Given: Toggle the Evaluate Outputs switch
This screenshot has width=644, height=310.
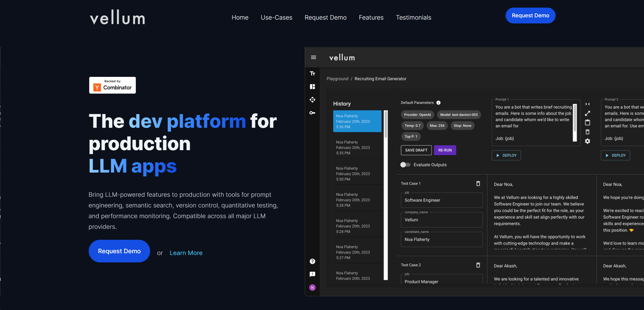Looking at the screenshot, I should (405, 165).
